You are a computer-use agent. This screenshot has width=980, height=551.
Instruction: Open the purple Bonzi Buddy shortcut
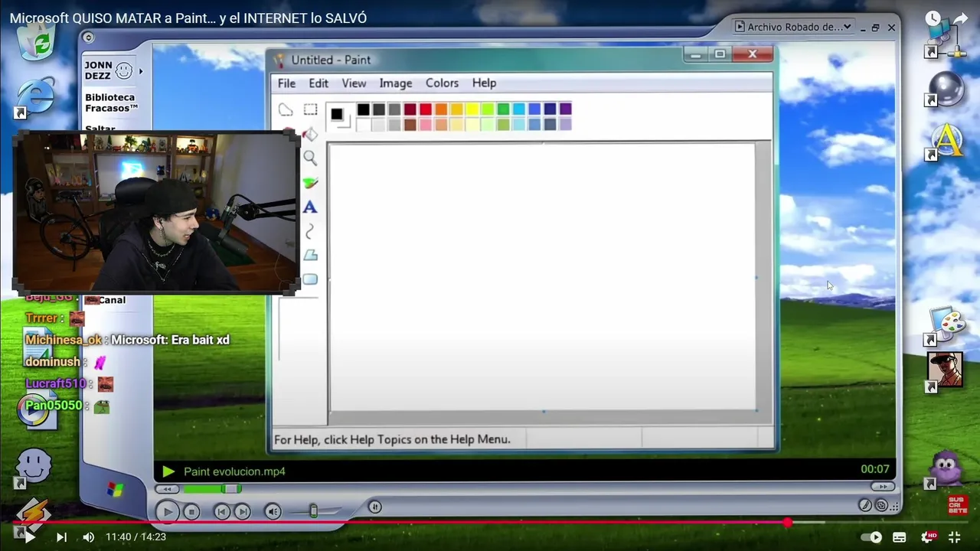945,468
